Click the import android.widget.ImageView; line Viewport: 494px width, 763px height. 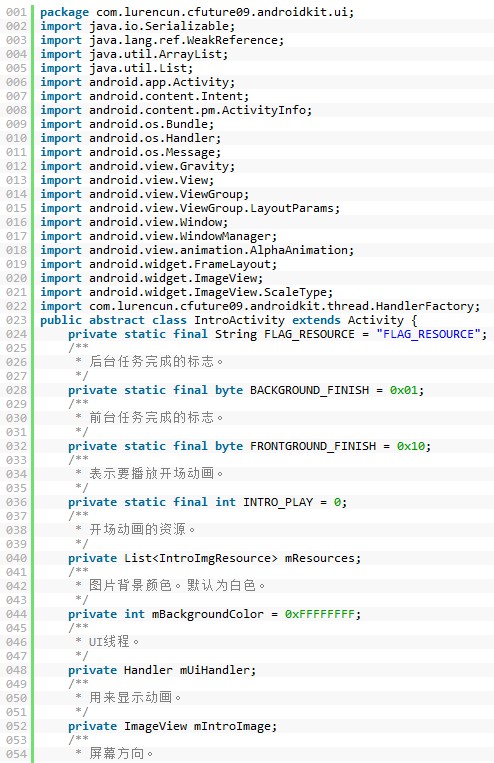tap(151, 278)
